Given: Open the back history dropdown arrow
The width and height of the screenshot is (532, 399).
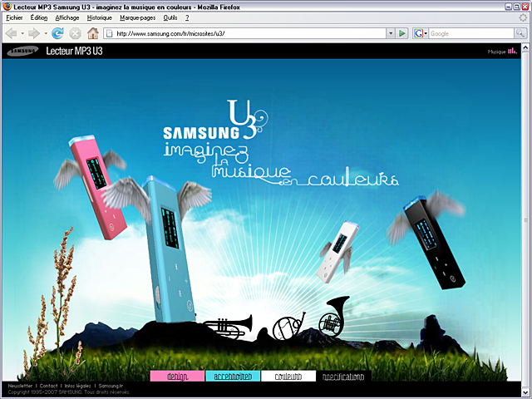Looking at the screenshot, I should [x=22, y=33].
